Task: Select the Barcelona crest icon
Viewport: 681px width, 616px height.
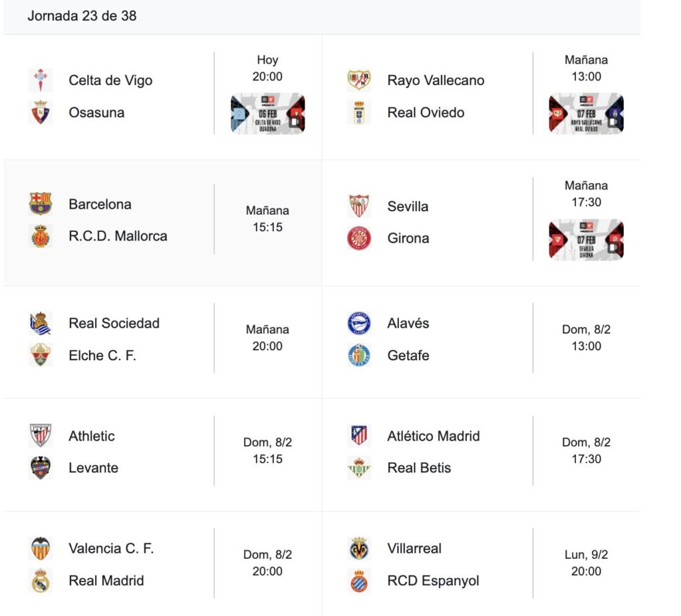Action: [x=40, y=204]
